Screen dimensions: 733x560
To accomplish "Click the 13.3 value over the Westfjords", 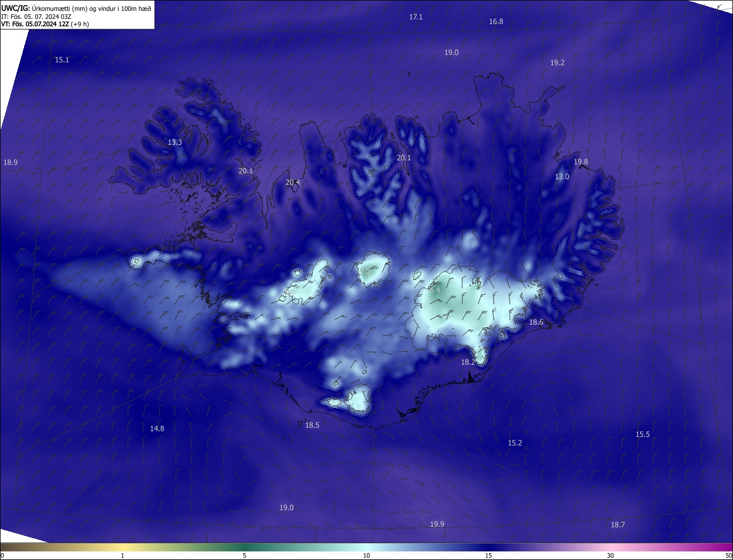I will 175,142.
